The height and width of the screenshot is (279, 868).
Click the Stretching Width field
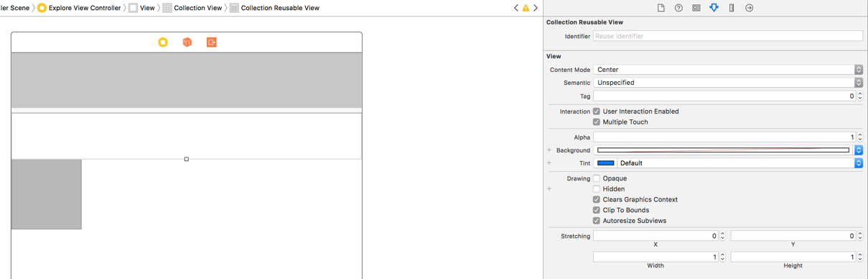655,257
